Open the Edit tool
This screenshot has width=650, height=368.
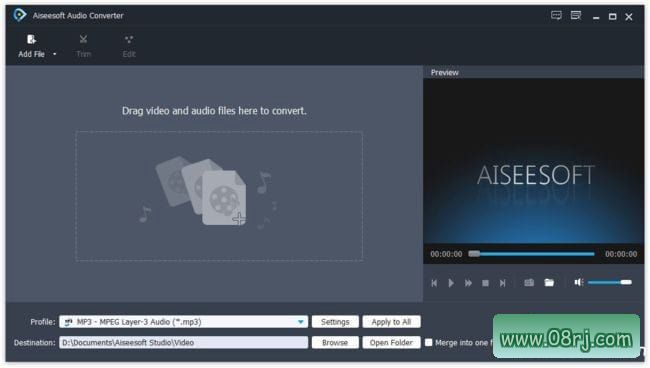point(129,46)
